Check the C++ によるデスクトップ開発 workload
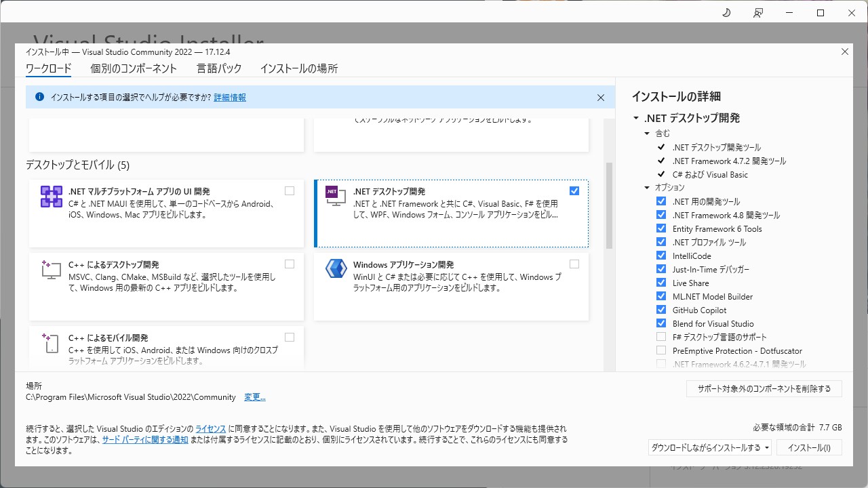This screenshot has width=868, height=488. [x=290, y=264]
